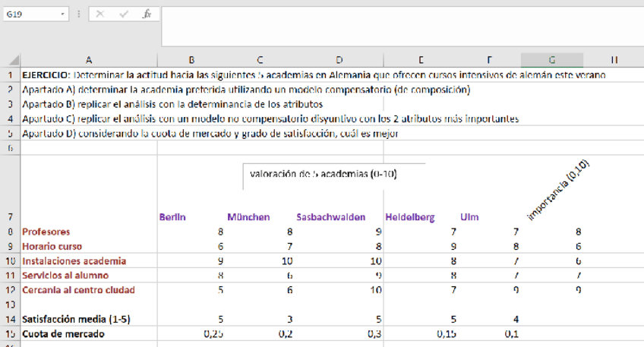Select row 7 header
644x347 pixels.
coord(10,217)
